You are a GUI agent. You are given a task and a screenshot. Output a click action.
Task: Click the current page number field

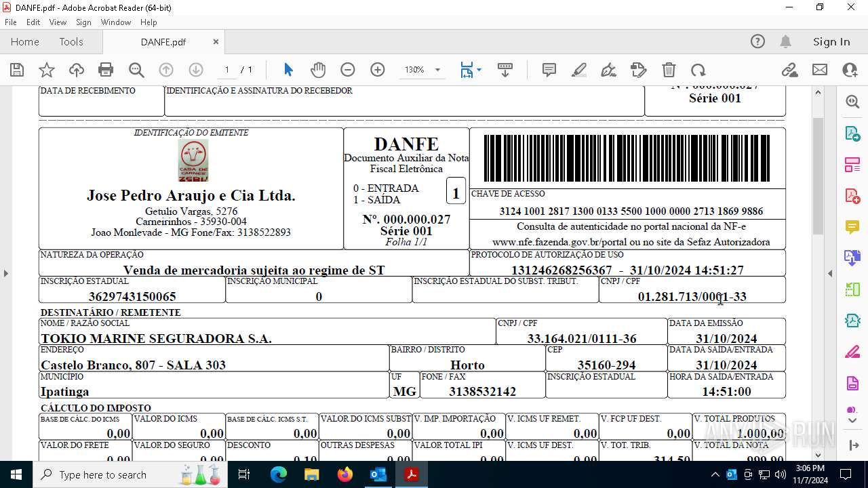(226, 70)
